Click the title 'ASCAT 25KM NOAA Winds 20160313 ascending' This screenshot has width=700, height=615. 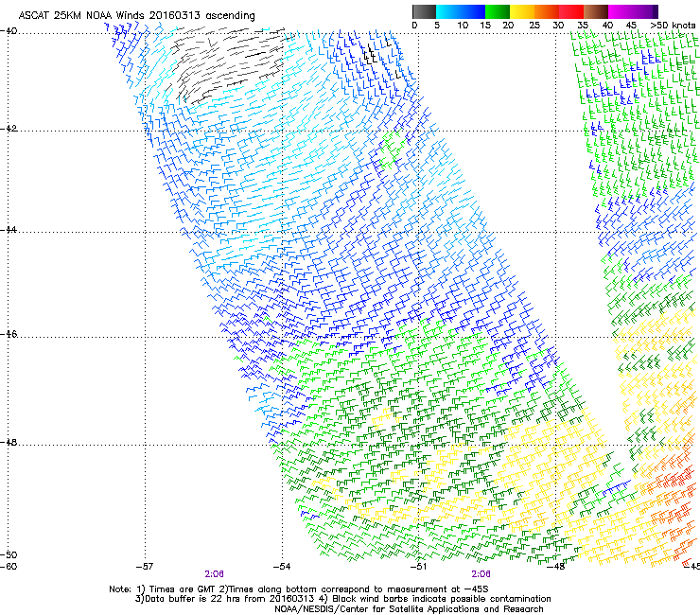point(136,15)
